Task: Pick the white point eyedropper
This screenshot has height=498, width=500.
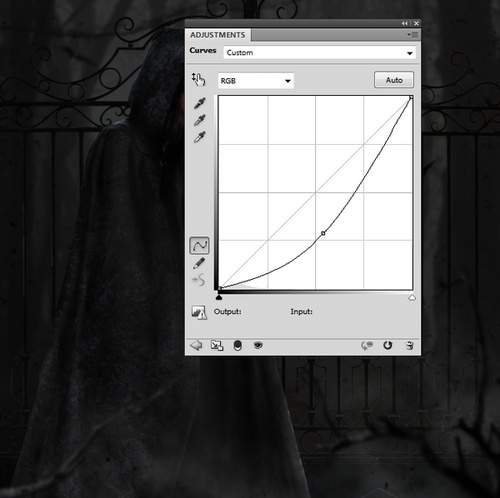Action: point(200,137)
